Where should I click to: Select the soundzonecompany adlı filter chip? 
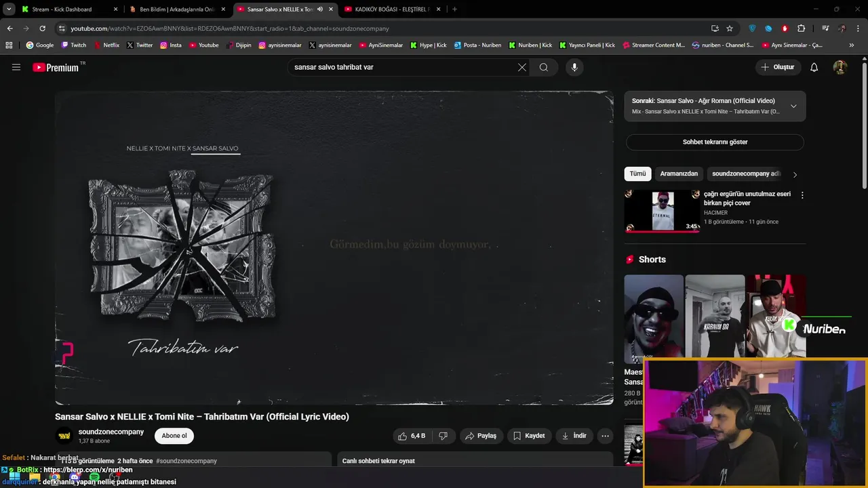click(x=746, y=174)
